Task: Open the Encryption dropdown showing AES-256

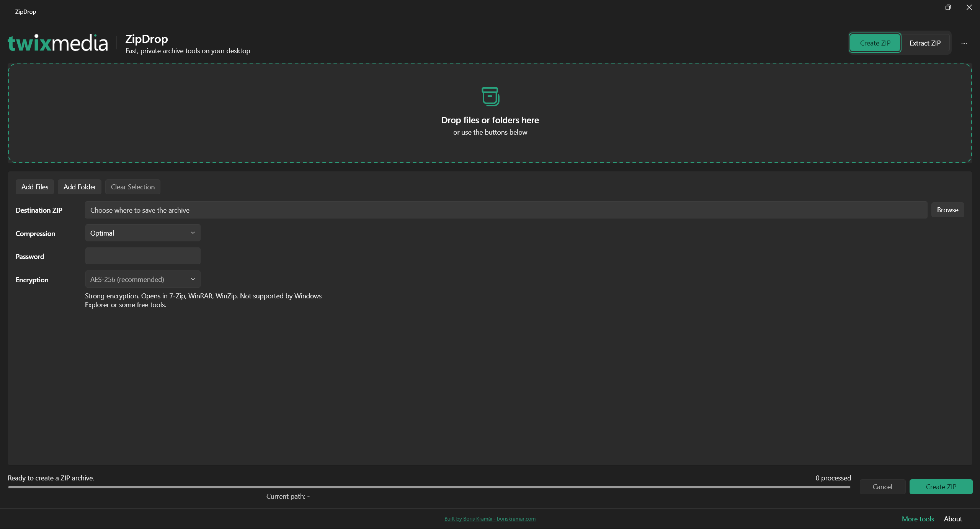Action: (143, 279)
